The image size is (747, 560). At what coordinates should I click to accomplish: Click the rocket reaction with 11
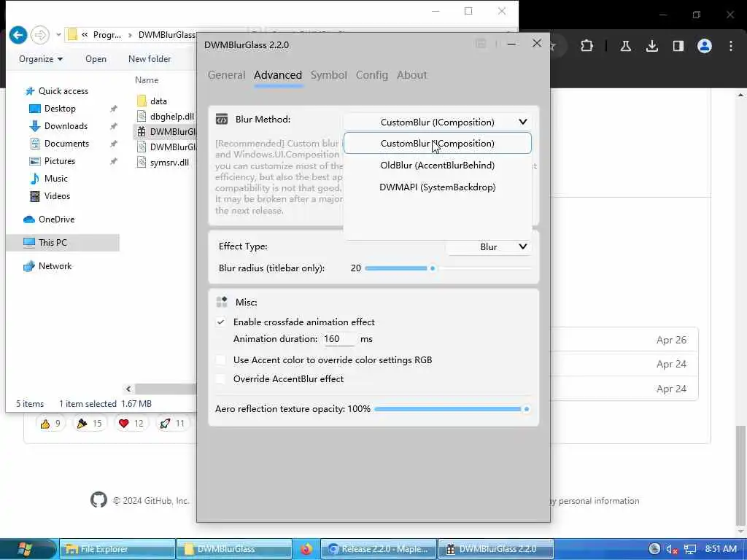(172, 424)
